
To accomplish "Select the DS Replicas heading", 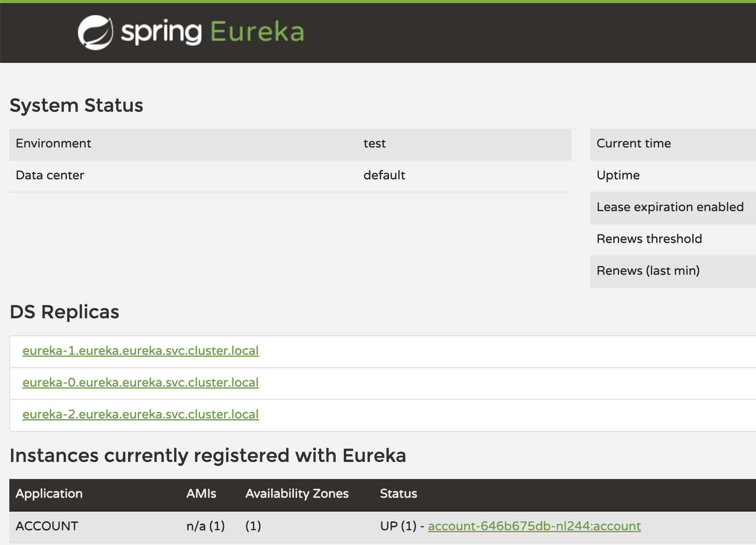I will pyautogui.click(x=64, y=311).
